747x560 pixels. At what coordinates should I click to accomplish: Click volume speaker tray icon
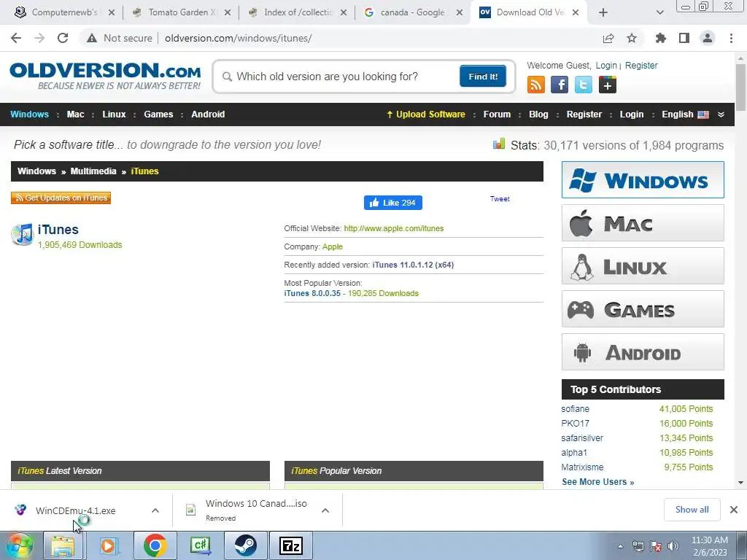[673, 546]
